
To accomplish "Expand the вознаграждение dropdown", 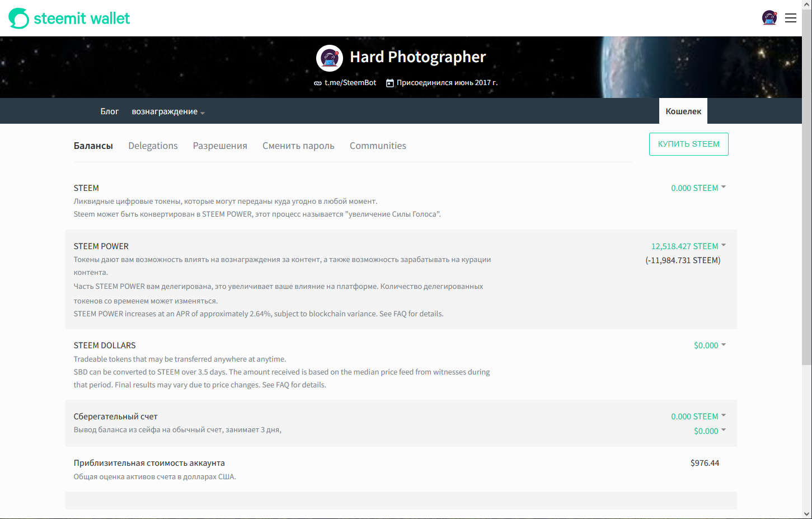I will 168,111.
